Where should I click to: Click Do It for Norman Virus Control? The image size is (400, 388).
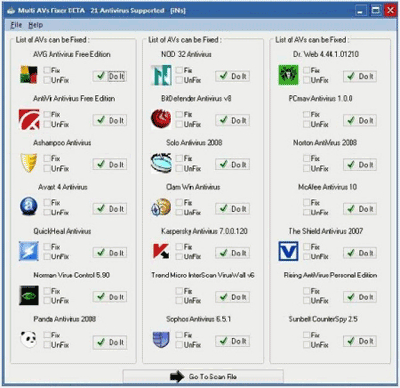(x=110, y=297)
